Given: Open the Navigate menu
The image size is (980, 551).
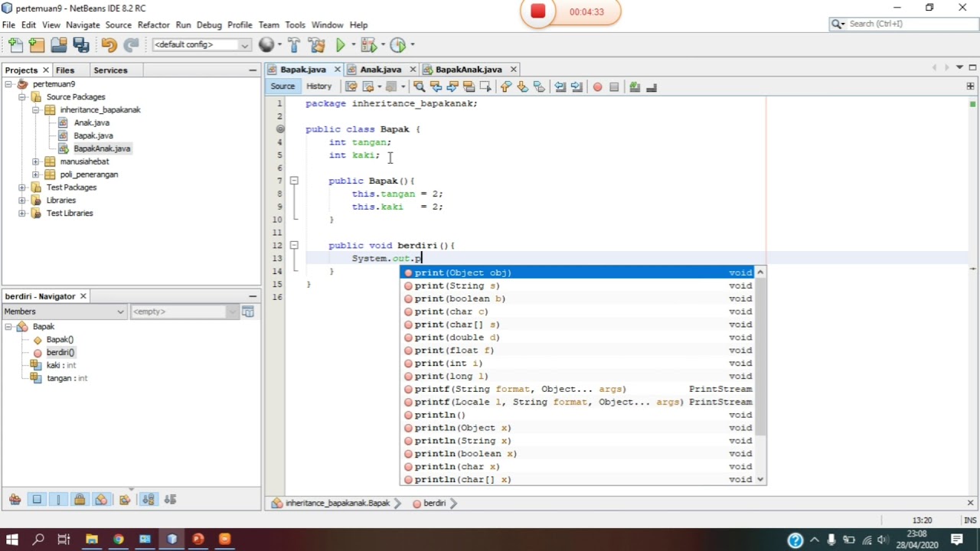Looking at the screenshot, I should pos(83,24).
